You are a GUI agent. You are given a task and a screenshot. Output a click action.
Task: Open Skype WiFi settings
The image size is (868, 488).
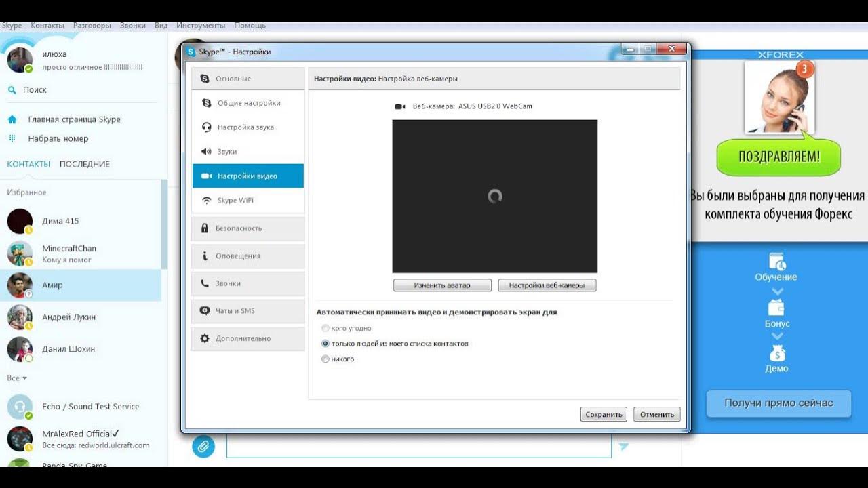[x=248, y=201]
